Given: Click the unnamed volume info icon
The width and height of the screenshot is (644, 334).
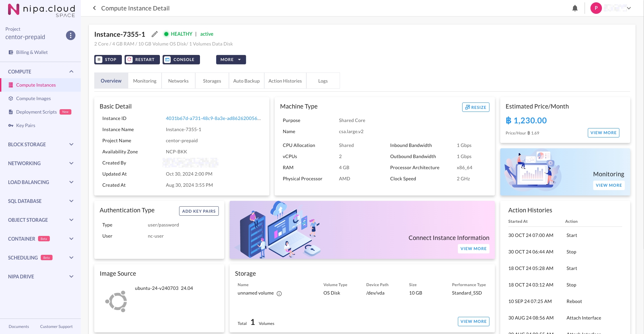Looking at the screenshot, I should click(x=279, y=294).
